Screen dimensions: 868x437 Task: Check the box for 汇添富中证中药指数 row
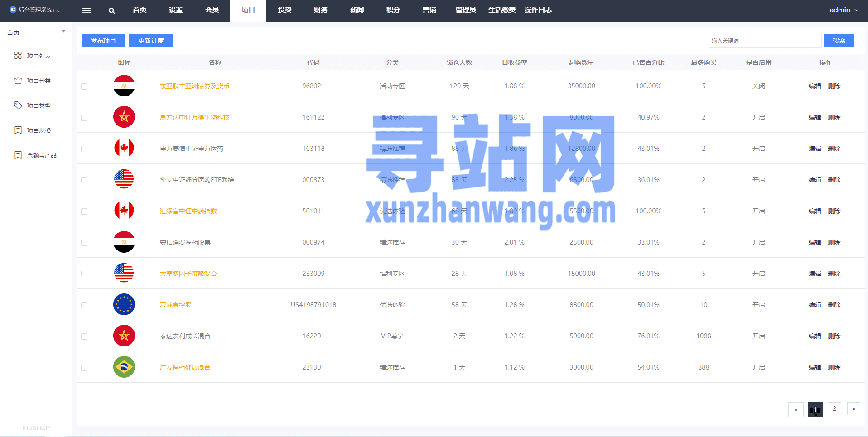tap(84, 211)
